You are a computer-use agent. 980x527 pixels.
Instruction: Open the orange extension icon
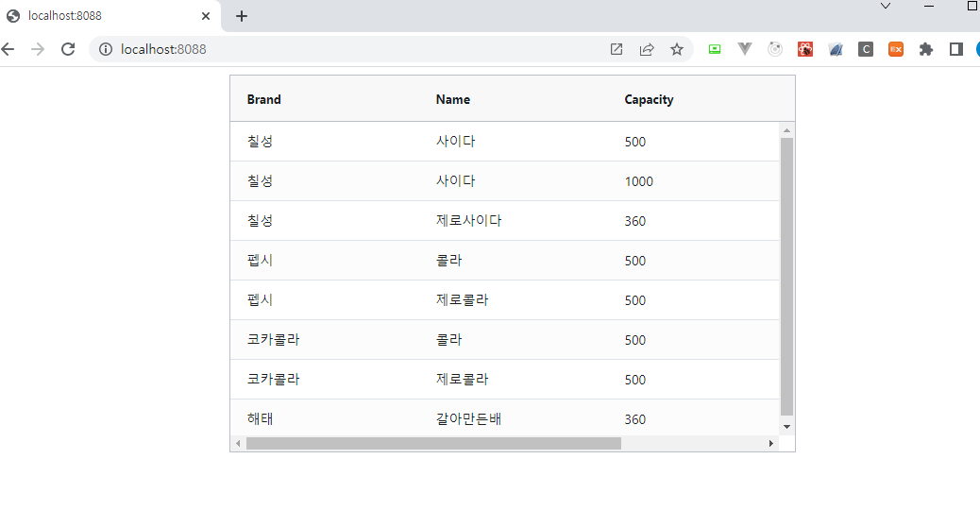[x=896, y=49]
